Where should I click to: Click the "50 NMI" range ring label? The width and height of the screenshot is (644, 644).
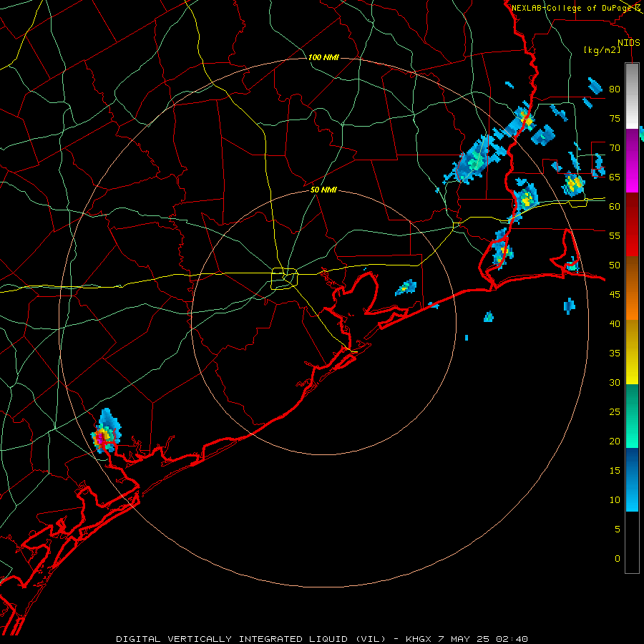click(323, 190)
